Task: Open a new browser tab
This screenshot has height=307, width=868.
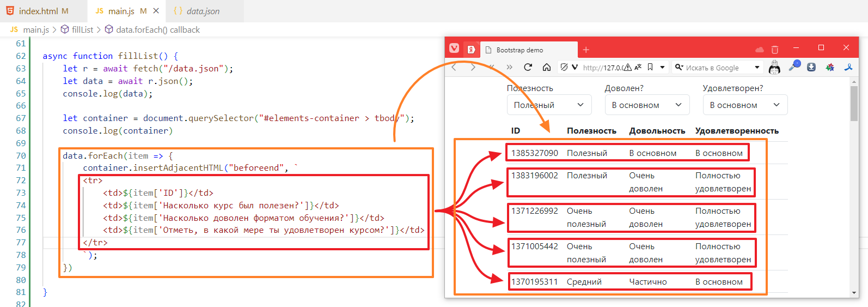Action: pos(586,50)
